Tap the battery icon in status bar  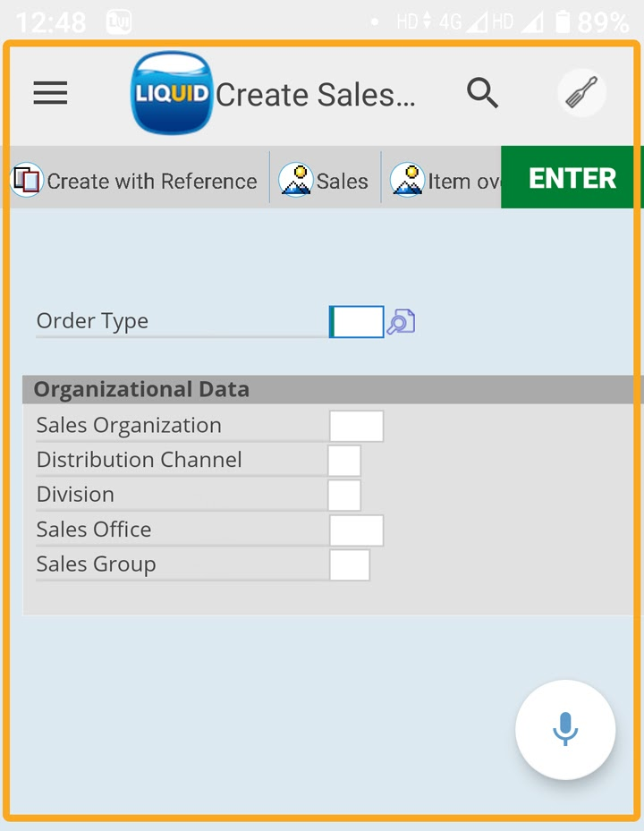(x=563, y=21)
